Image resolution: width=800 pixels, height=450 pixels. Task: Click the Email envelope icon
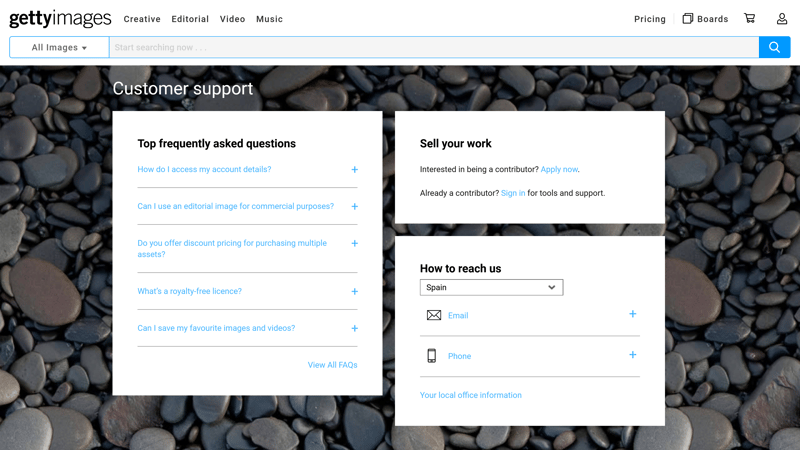434,315
